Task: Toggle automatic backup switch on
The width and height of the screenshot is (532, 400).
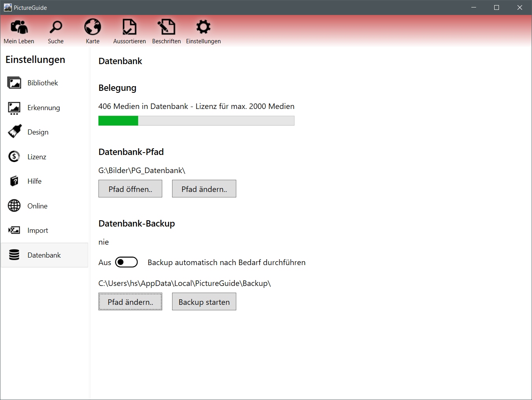Action: pyautogui.click(x=126, y=262)
